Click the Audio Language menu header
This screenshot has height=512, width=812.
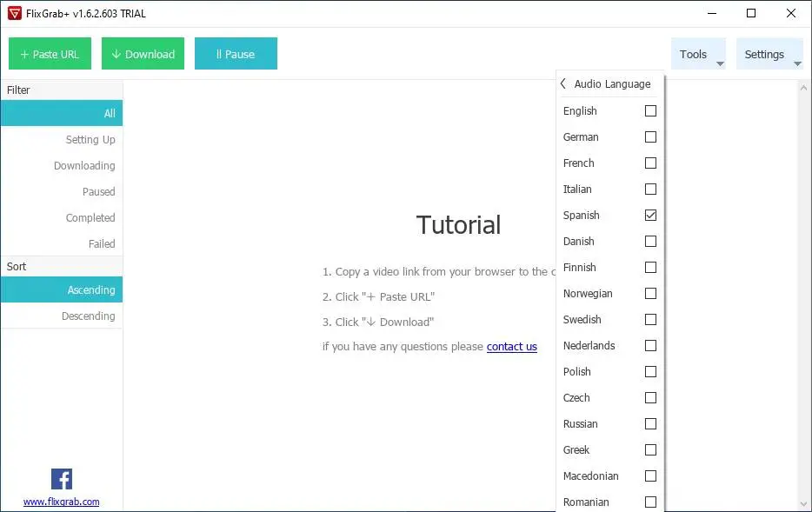click(x=612, y=83)
